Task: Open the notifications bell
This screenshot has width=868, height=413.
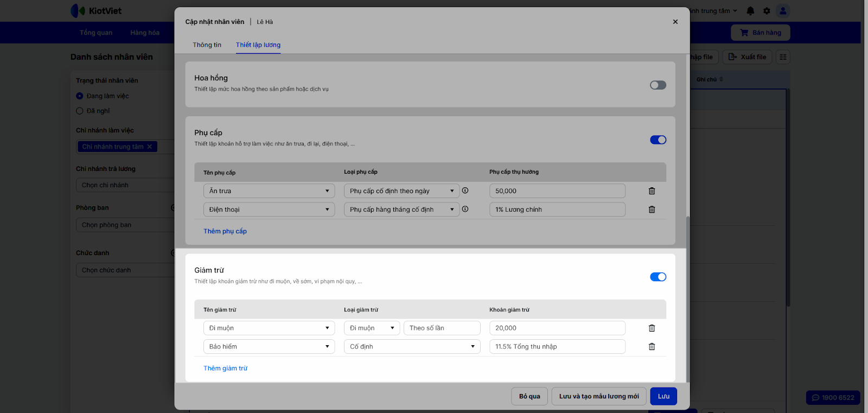Action: coord(750,11)
